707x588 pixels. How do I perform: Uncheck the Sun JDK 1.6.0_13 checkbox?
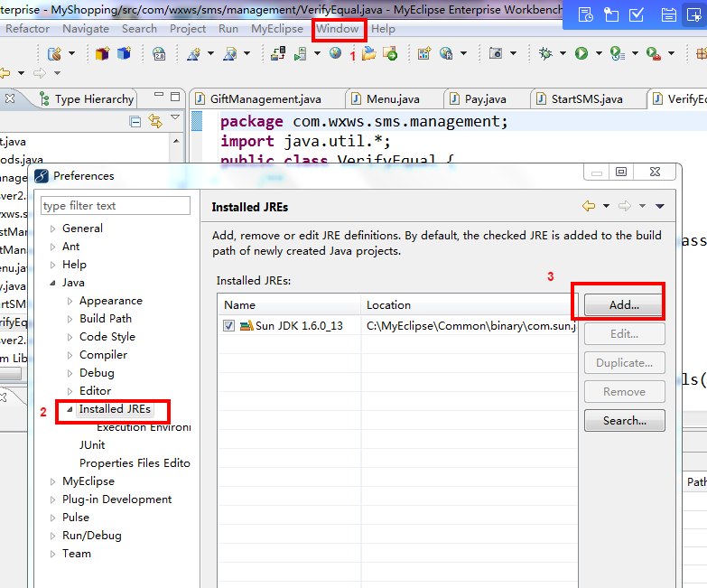(229, 326)
